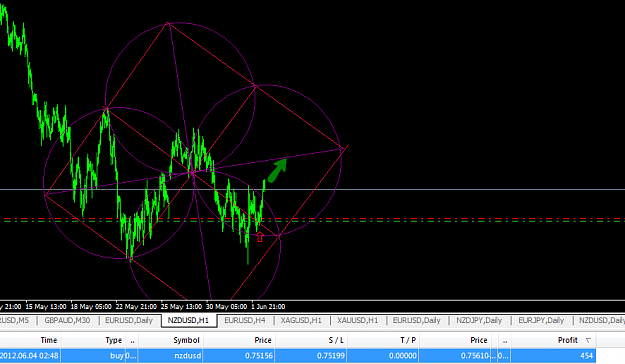Screen dimensions: 625x364
Task: Click the open price 0.75156
Action: pyautogui.click(x=259, y=356)
